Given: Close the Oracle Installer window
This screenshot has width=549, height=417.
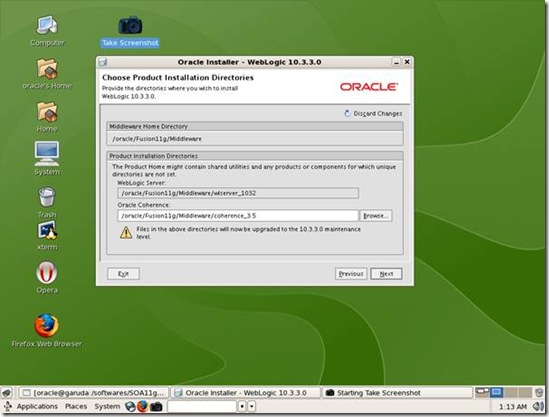Looking at the screenshot, I should coord(407,62).
